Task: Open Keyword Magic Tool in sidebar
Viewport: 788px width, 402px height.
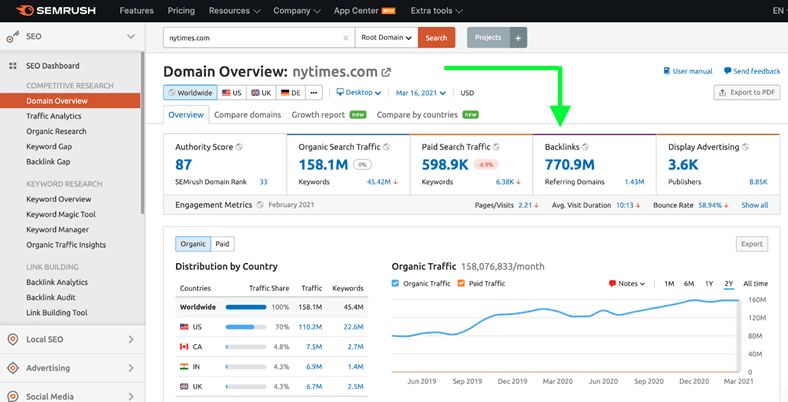Action: (x=61, y=215)
